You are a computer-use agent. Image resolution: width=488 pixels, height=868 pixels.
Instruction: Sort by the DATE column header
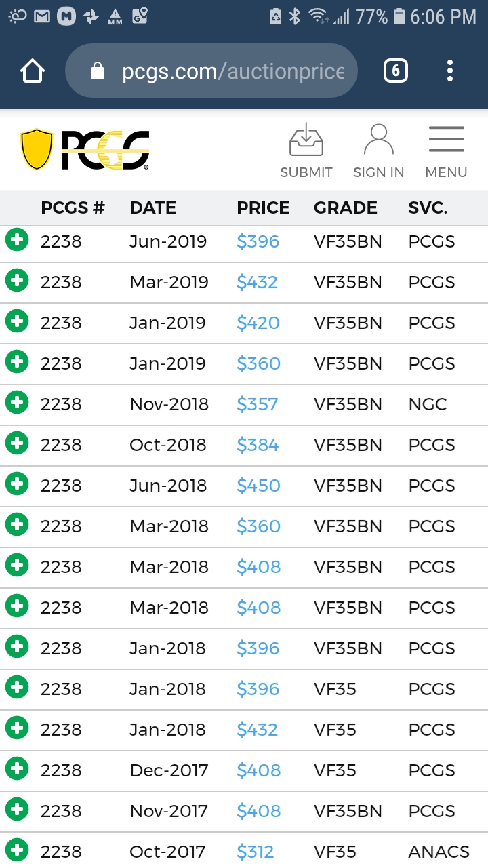point(153,208)
